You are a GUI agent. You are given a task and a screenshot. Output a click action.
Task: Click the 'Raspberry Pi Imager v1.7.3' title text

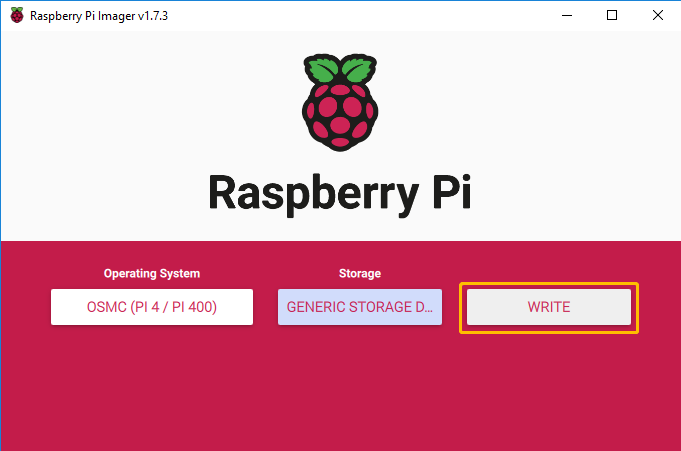tap(99, 16)
